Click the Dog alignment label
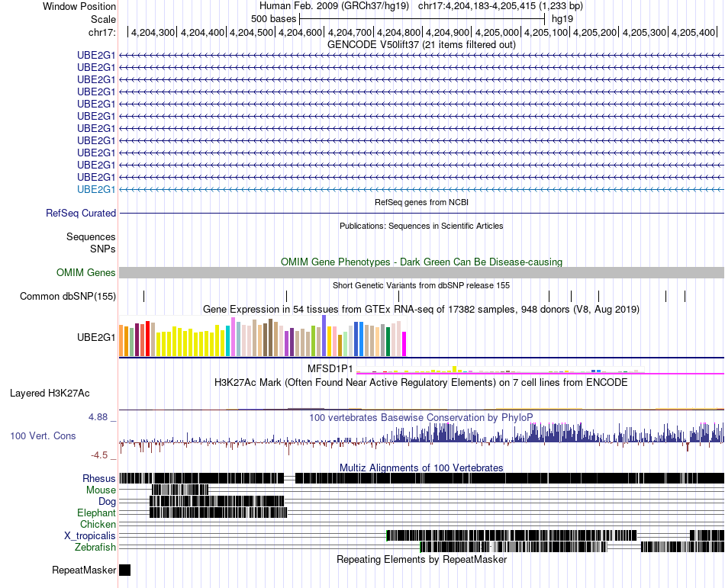 coord(108,502)
